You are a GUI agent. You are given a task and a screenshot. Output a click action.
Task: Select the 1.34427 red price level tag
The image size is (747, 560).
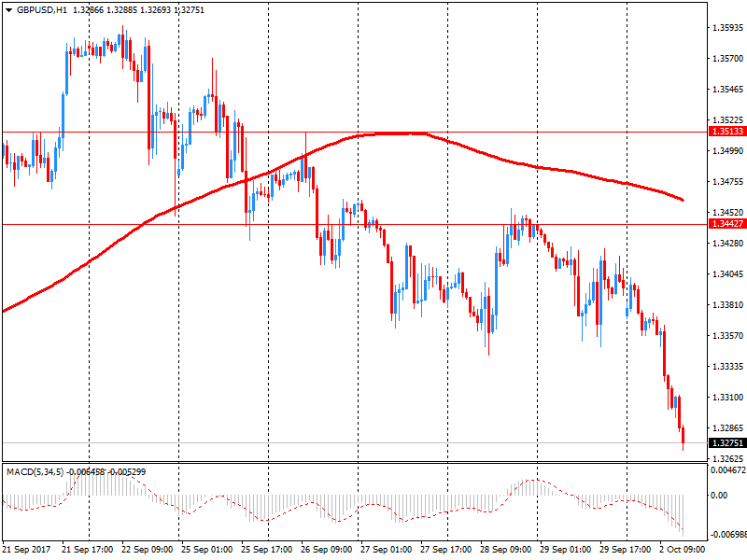(x=727, y=224)
